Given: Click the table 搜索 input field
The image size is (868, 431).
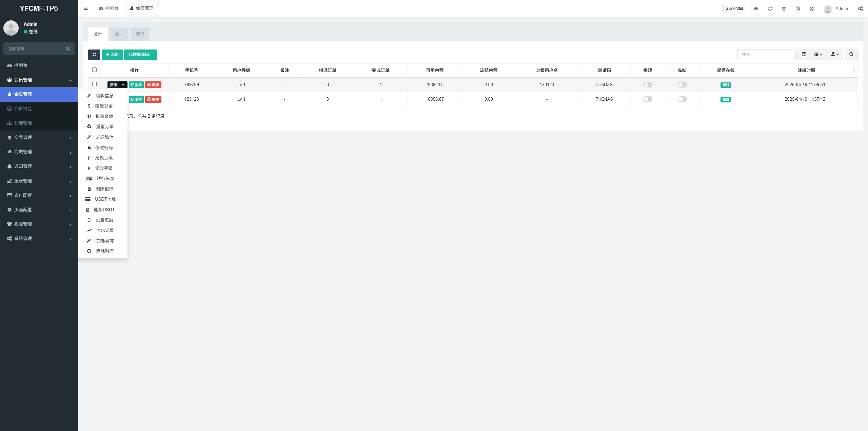Looking at the screenshot, I should click(766, 55).
